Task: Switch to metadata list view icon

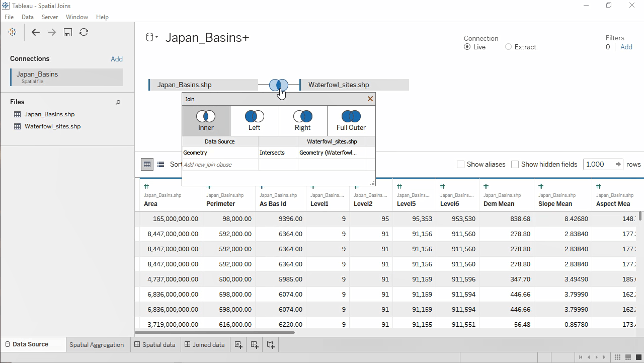Action: pyautogui.click(x=160, y=164)
